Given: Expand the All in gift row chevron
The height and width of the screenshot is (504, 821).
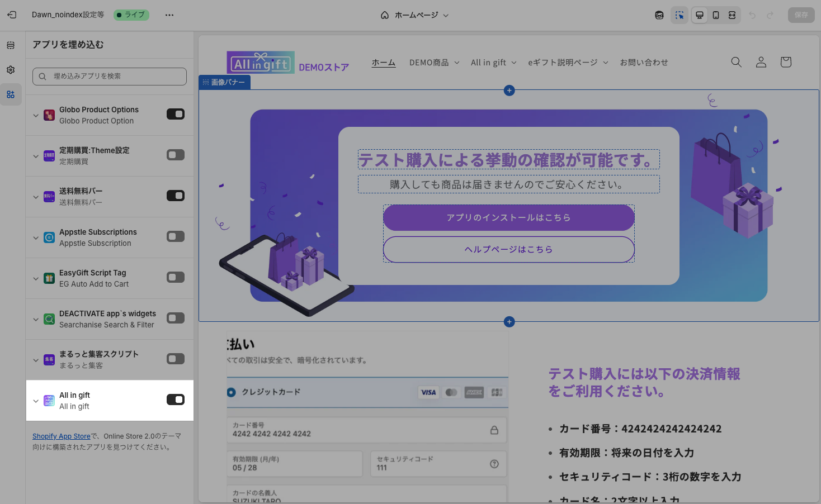Looking at the screenshot, I should point(36,401).
